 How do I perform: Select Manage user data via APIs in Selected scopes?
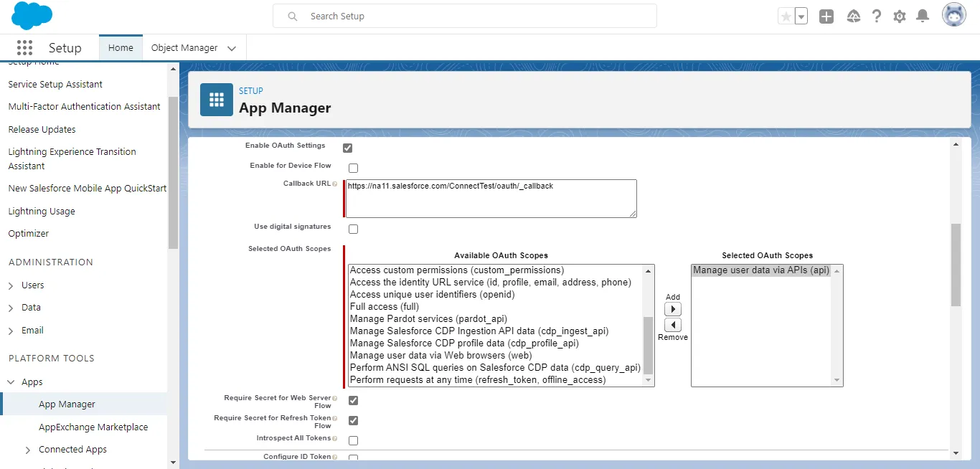tap(761, 270)
